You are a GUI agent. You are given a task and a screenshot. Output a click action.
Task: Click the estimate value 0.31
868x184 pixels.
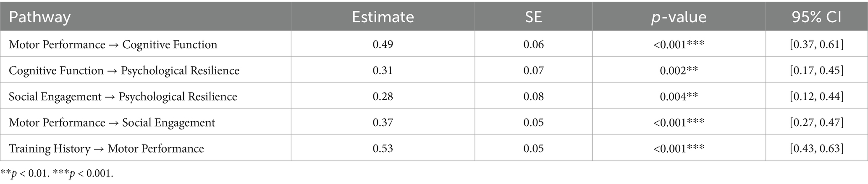coord(383,70)
